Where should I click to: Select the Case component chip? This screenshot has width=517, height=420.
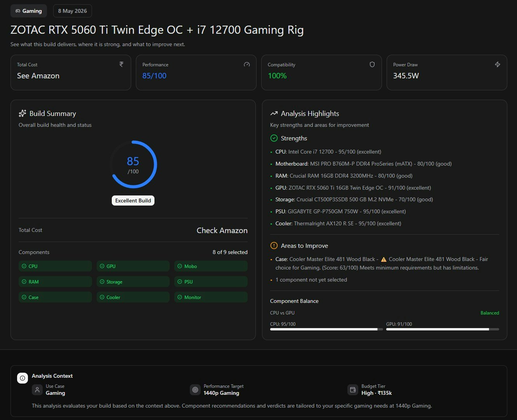tap(55, 297)
